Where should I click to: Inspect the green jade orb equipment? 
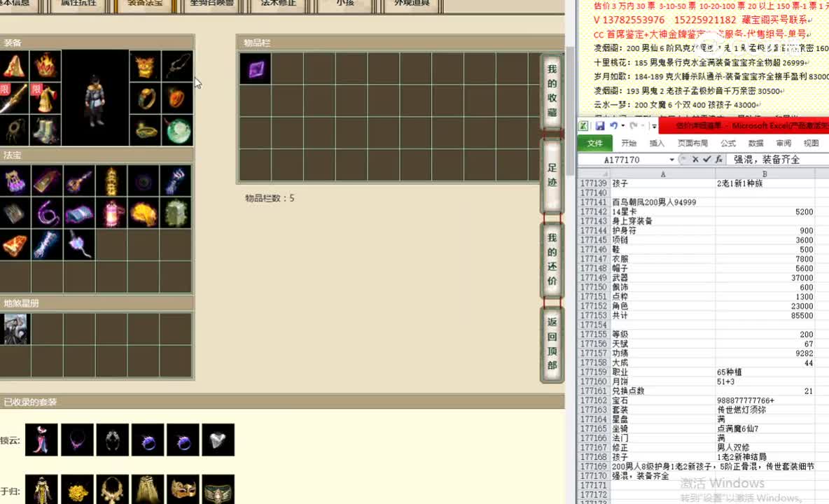point(177,130)
